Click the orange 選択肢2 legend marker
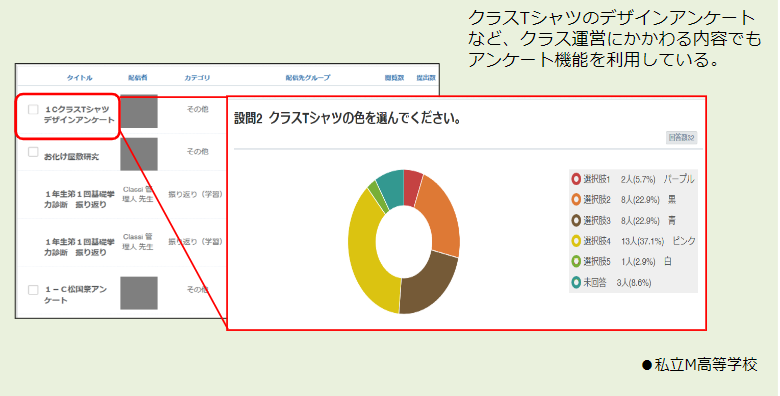Image resolution: width=780 pixels, height=396 pixels. point(576,199)
